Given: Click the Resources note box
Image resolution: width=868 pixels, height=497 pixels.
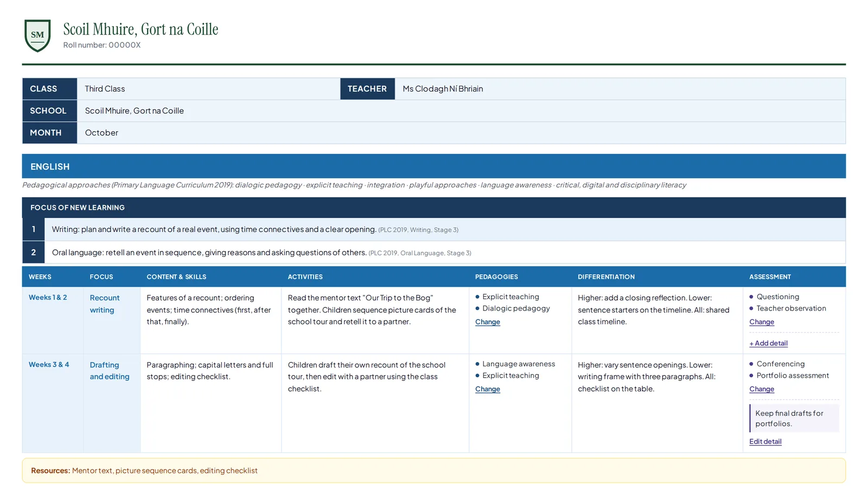Looking at the screenshot, I should [433, 470].
